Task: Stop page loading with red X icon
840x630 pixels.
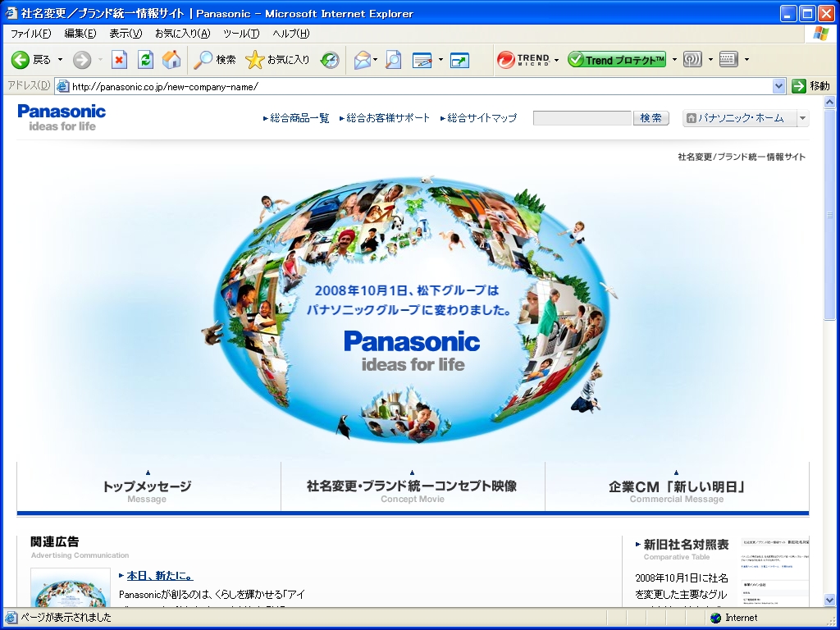Action: (x=119, y=59)
